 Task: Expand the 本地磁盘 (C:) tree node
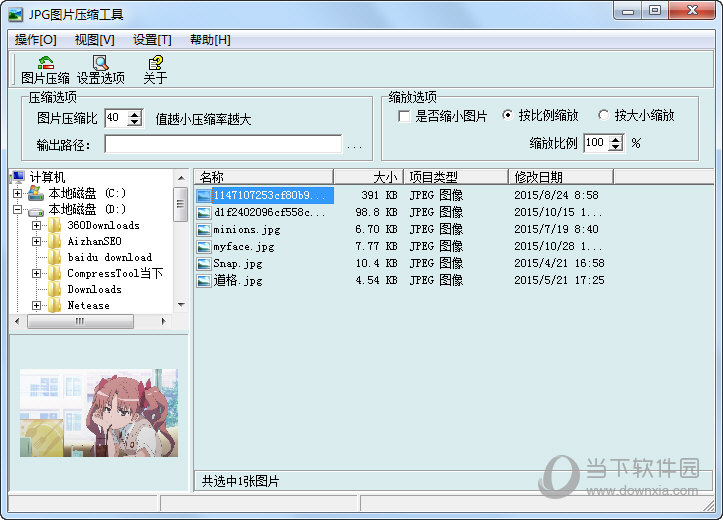pos(18,194)
